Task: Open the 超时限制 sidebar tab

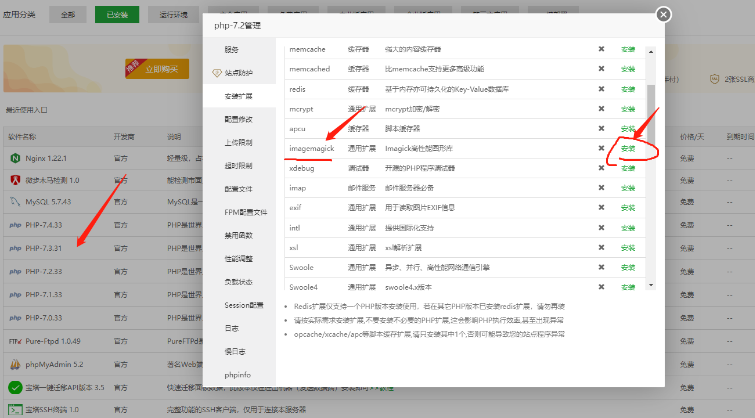Action: pos(239,166)
